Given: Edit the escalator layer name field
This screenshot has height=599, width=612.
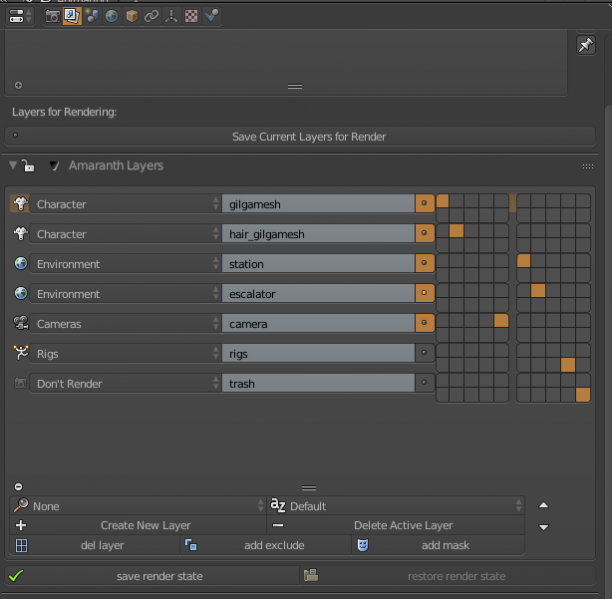Looking at the screenshot, I should (x=318, y=293).
